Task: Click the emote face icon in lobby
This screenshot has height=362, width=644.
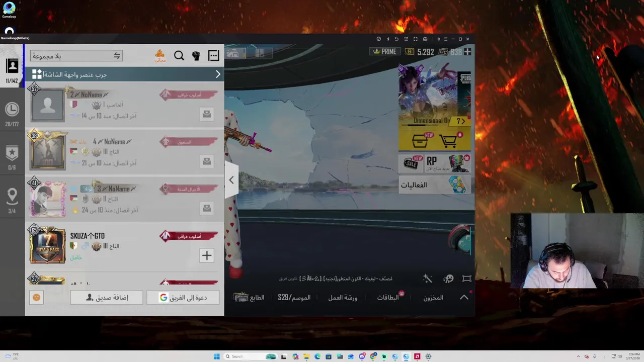Action: 449,279
